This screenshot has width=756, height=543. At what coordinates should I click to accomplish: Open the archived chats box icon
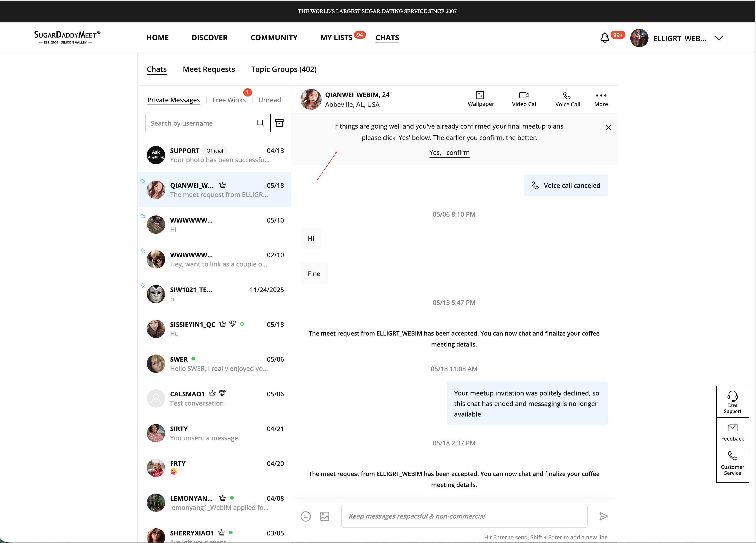[279, 123]
